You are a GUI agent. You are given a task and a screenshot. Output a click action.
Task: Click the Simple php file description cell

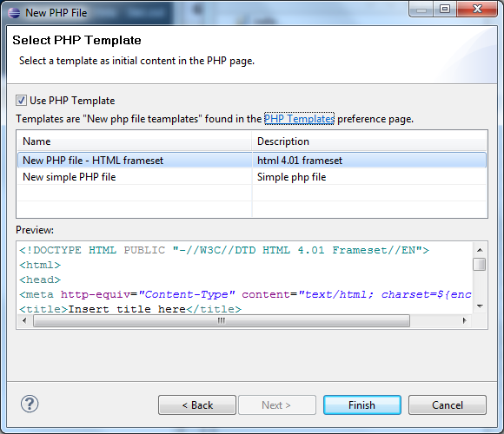[x=369, y=177]
